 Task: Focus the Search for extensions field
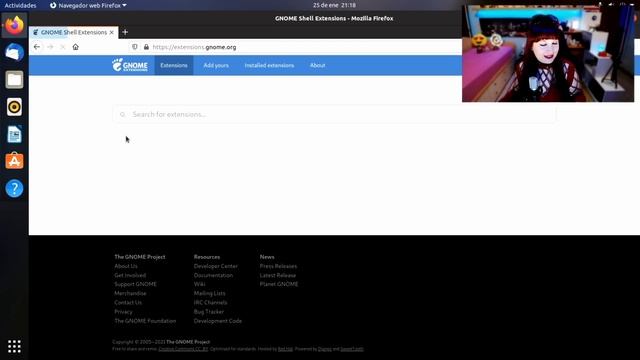click(x=334, y=114)
